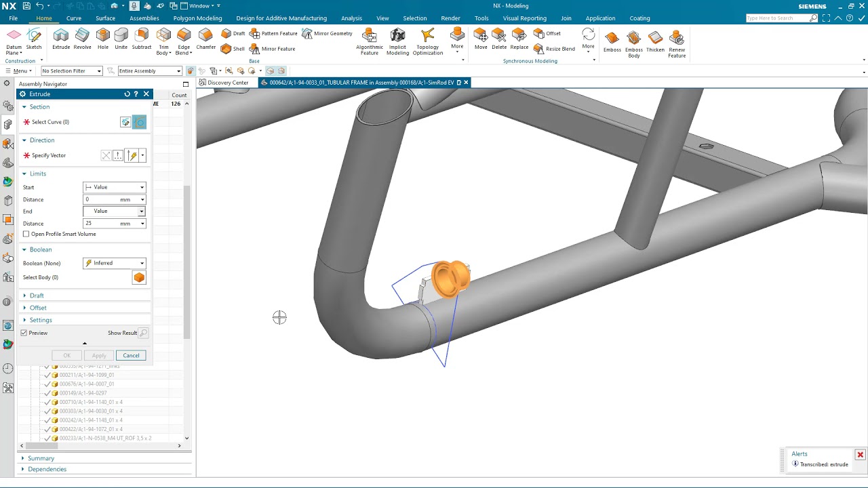Expand the Settings section
The width and height of the screenshot is (868, 488).
pyautogui.click(x=41, y=320)
